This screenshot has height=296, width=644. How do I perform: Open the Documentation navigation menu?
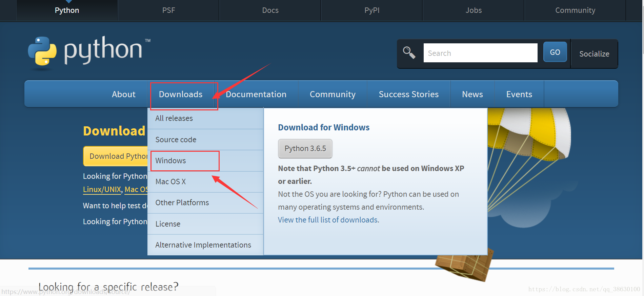click(x=256, y=94)
